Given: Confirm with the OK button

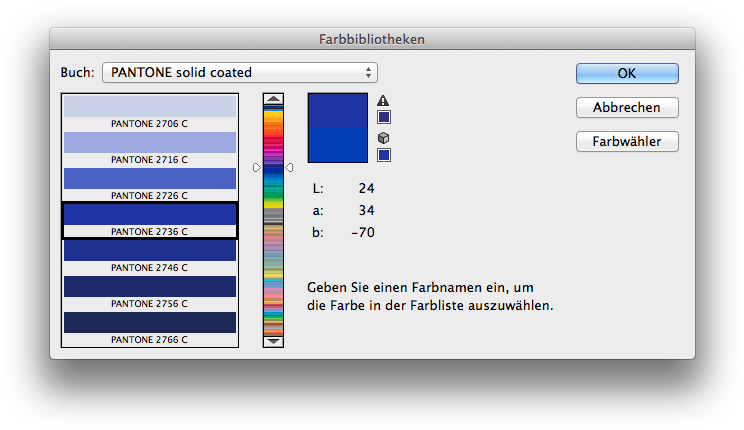Looking at the screenshot, I should click(x=627, y=74).
